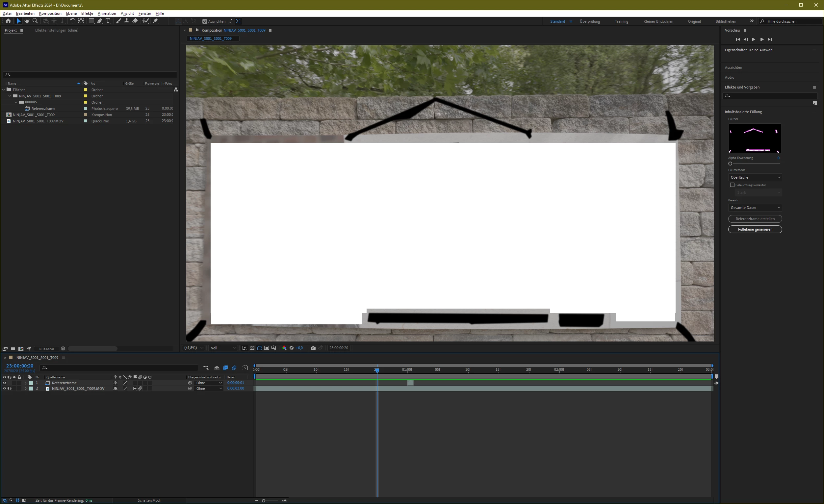Click the Referenzframe erstellen button

pos(755,219)
